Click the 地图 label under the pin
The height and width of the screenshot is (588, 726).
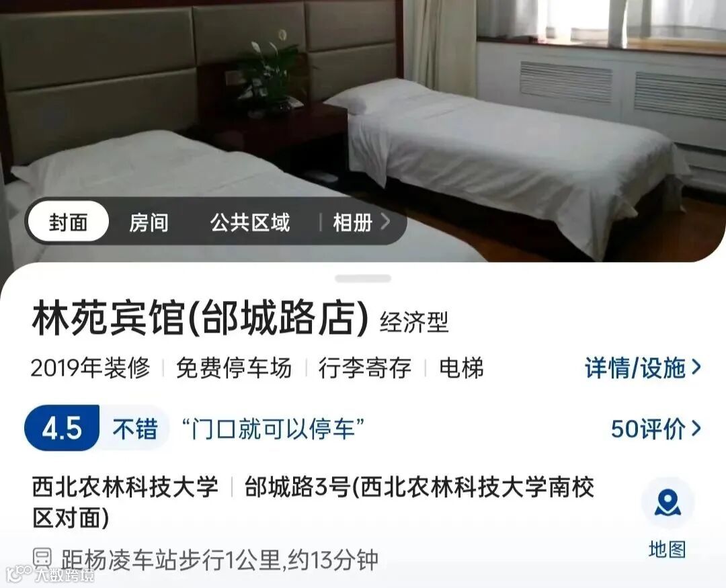pyautogui.click(x=668, y=550)
